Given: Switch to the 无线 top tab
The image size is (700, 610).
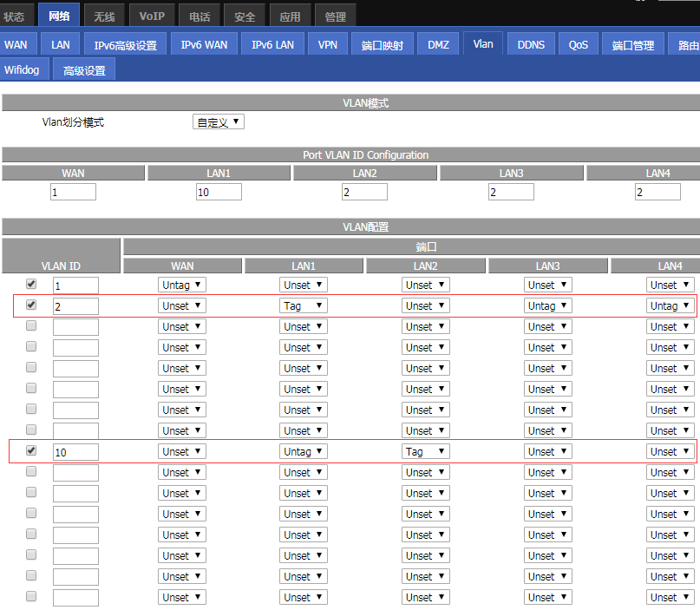Looking at the screenshot, I should point(104,16).
